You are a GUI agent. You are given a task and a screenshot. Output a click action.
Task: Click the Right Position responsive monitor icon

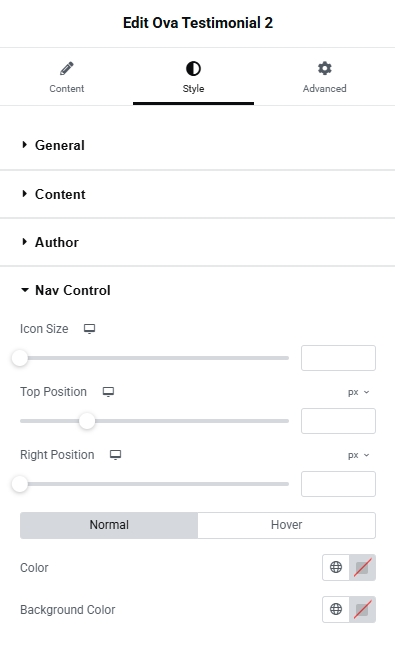[x=115, y=455]
